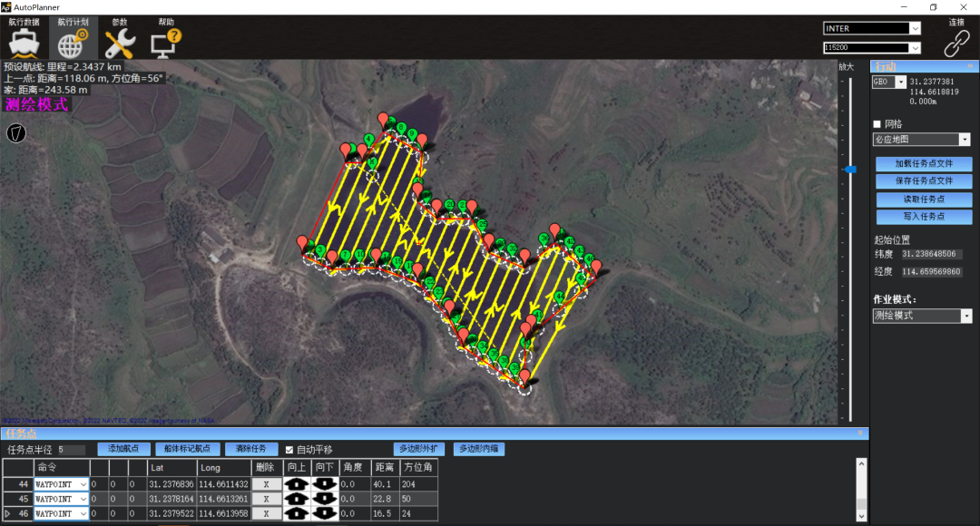The width and height of the screenshot is (980, 526).
Task: Click the polygon draw icon on map
Action: [x=16, y=133]
